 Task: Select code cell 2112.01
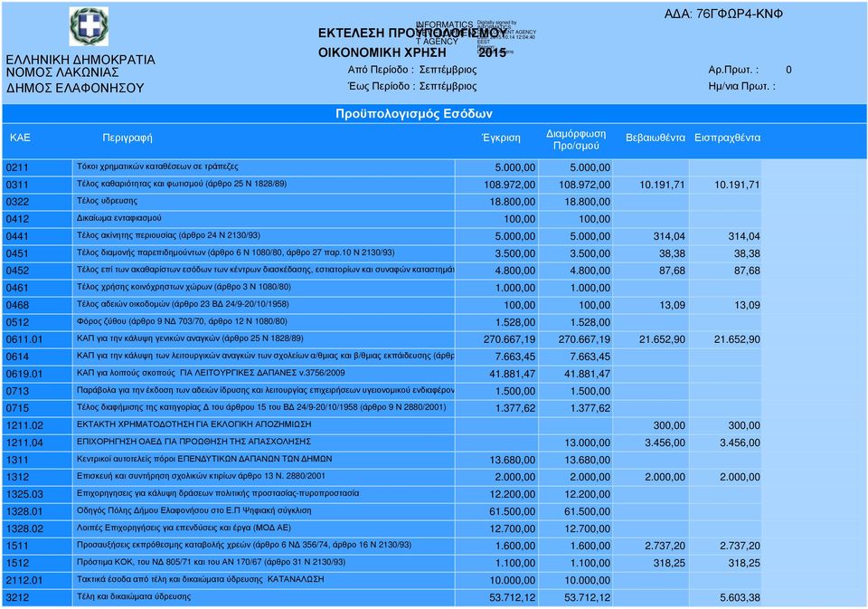(x=37, y=580)
